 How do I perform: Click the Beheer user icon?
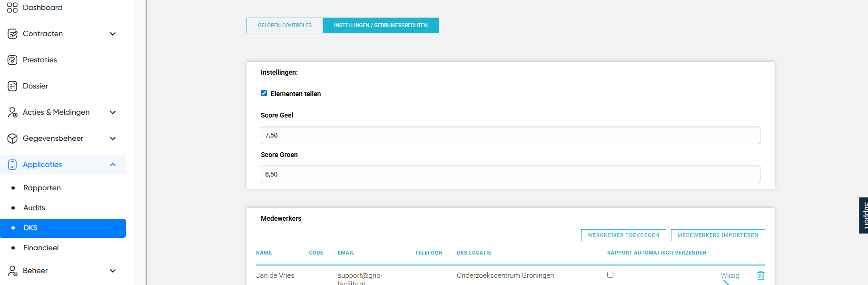(x=12, y=271)
